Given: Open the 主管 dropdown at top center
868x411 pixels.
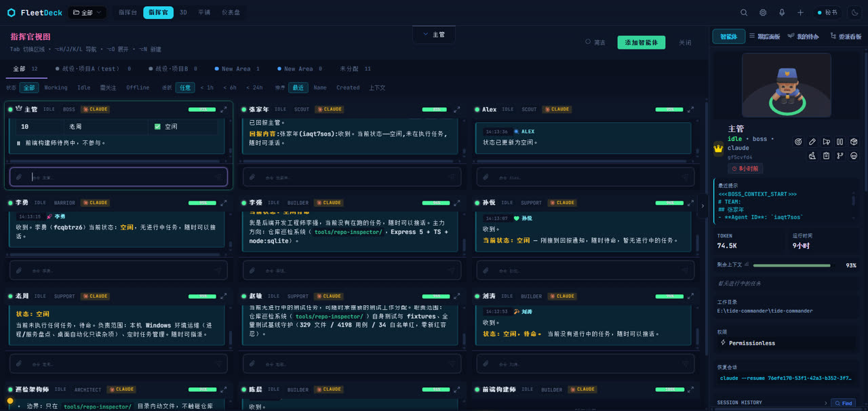Looking at the screenshot, I should point(434,34).
